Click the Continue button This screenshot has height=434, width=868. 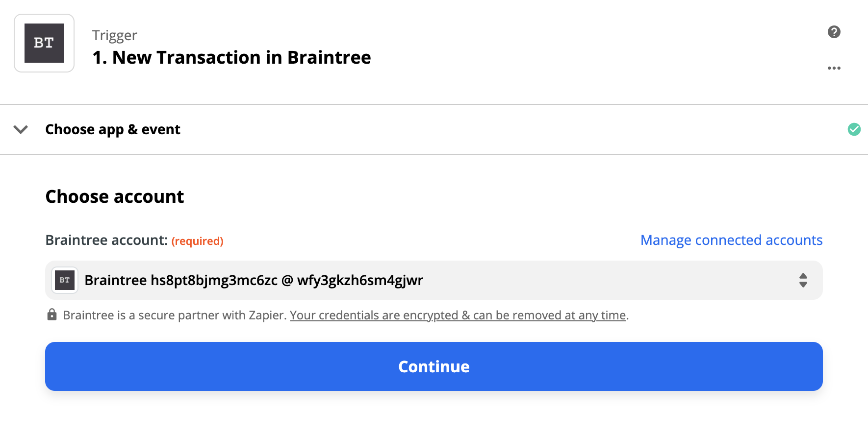[434, 366]
